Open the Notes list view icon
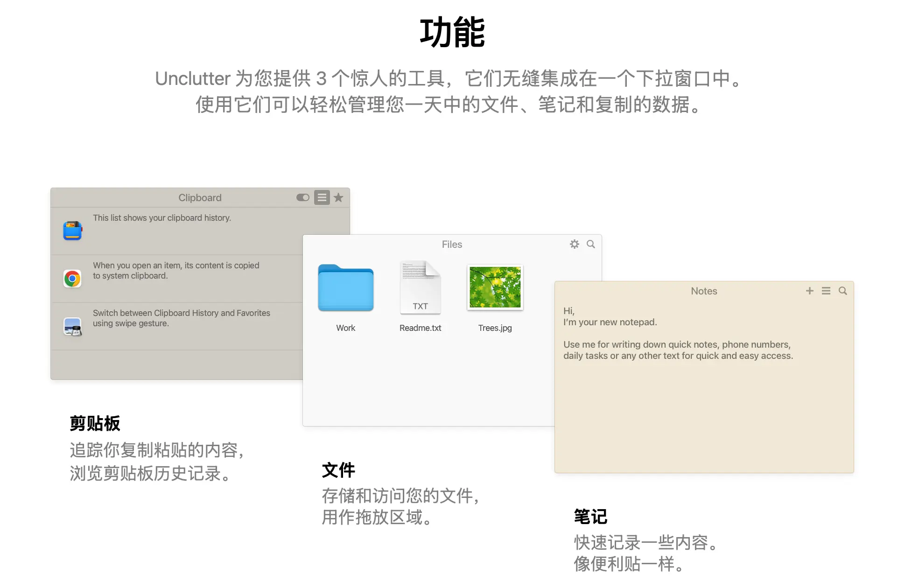The height and width of the screenshot is (588, 898). click(x=826, y=291)
